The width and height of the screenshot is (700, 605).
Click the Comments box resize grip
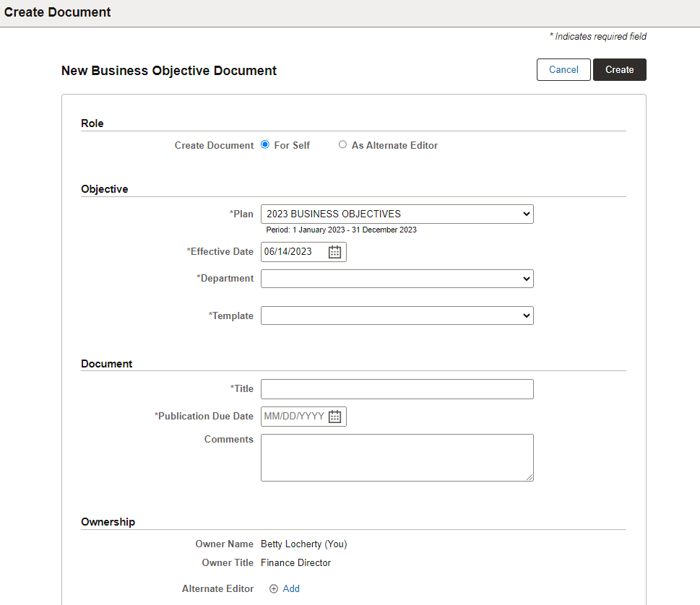(x=530, y=478)
